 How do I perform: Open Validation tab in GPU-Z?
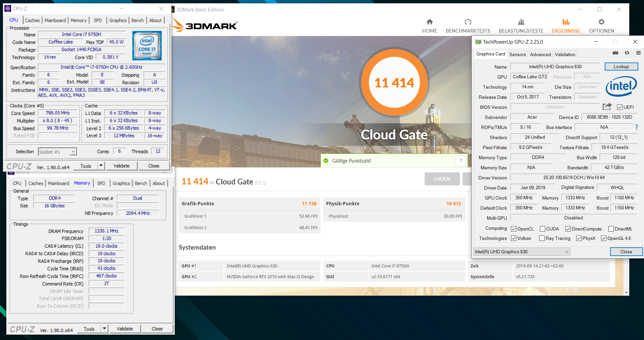click(565, 54)
